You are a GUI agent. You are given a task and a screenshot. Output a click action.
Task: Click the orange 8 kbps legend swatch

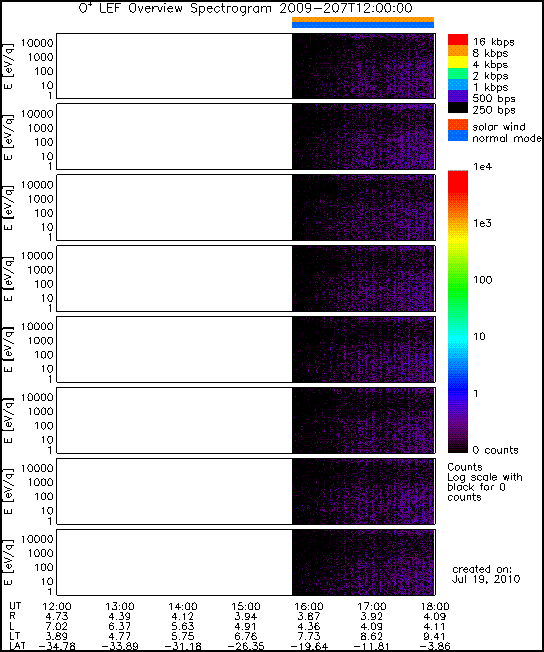458,51
